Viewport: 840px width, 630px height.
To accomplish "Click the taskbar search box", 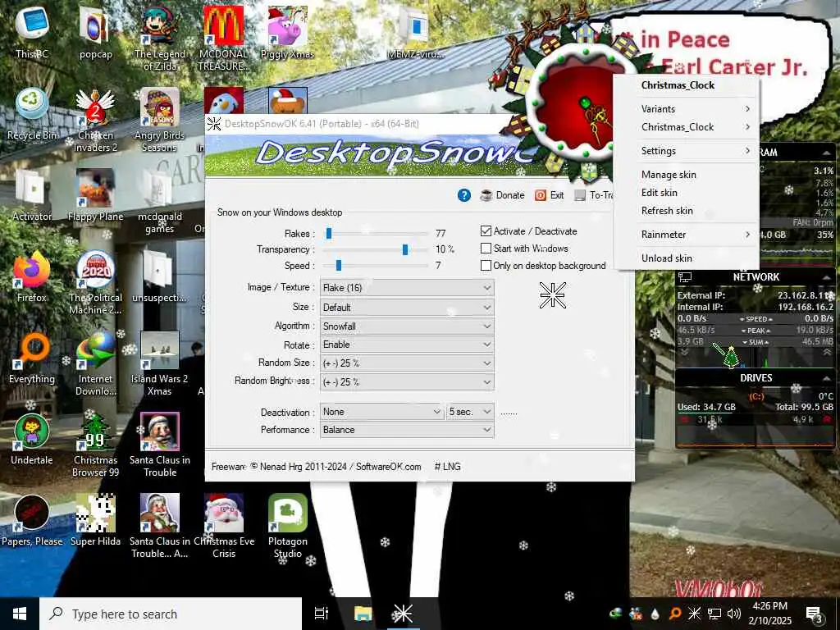I will tap(171, 614).
